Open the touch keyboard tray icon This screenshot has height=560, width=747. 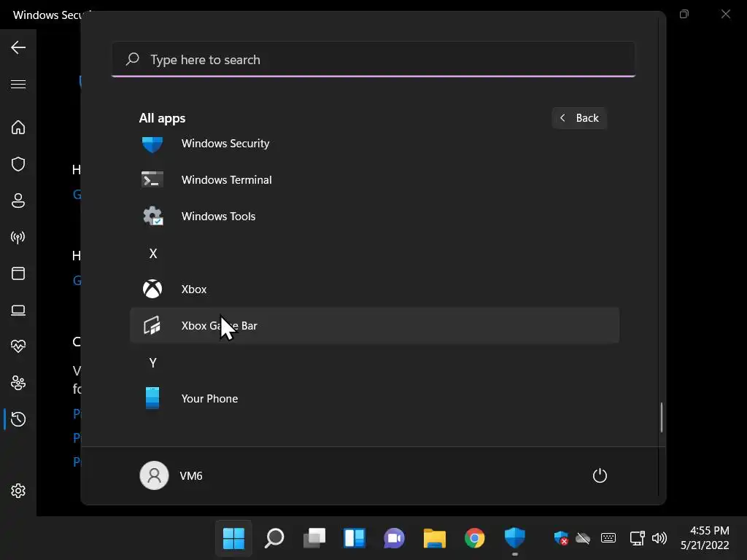(x=608, y=538)
